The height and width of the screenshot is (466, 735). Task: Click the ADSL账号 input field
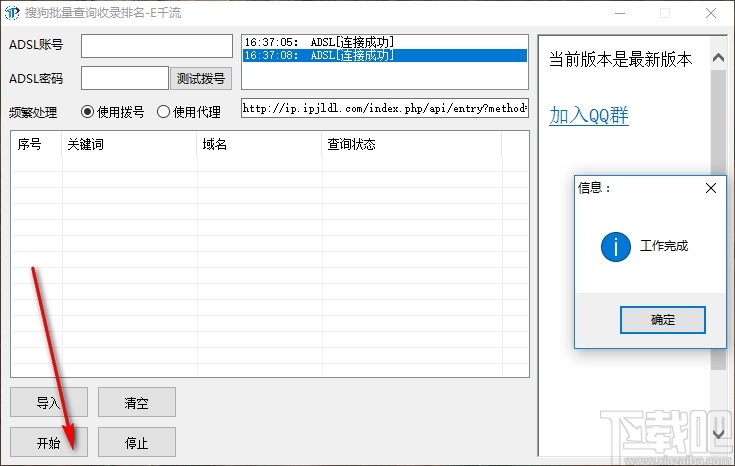[x=157, y=46]
